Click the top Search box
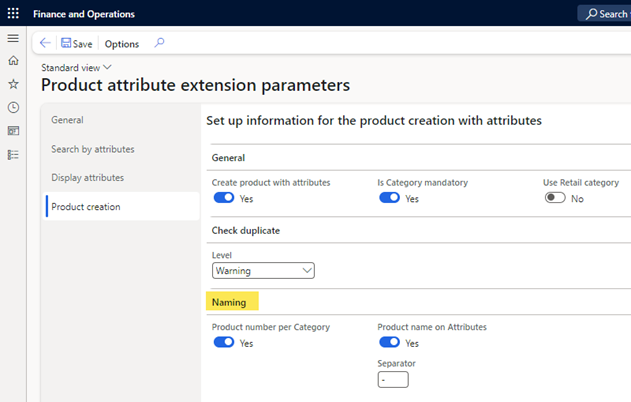This screenshot has width=631, height=402. [x=606, y=14]
